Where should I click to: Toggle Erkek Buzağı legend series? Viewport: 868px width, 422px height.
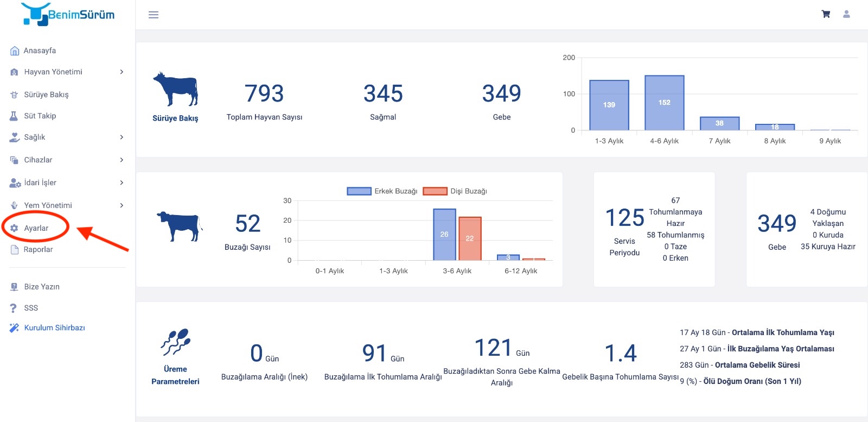tap(382, 191)
